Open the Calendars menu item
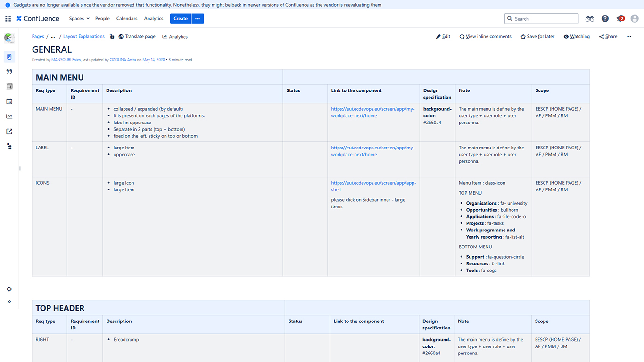Screen dimensions: 644x362 tap(127, 19)
